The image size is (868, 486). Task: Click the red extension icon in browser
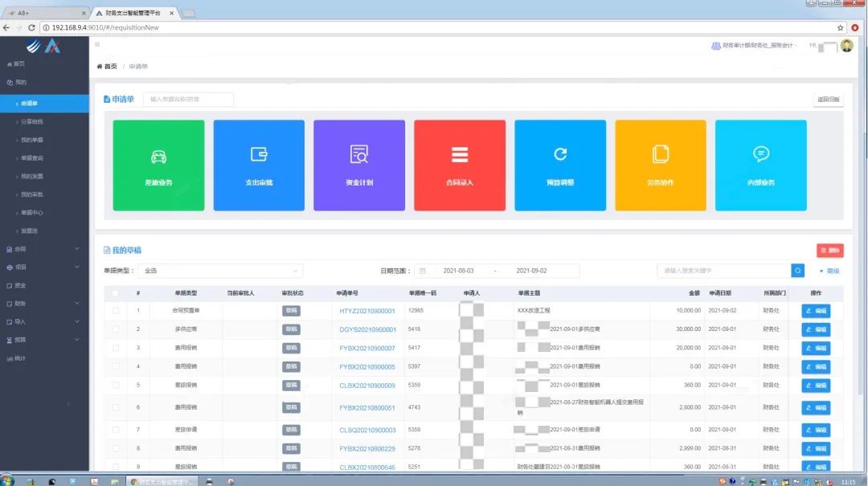[x=855, y=27]
